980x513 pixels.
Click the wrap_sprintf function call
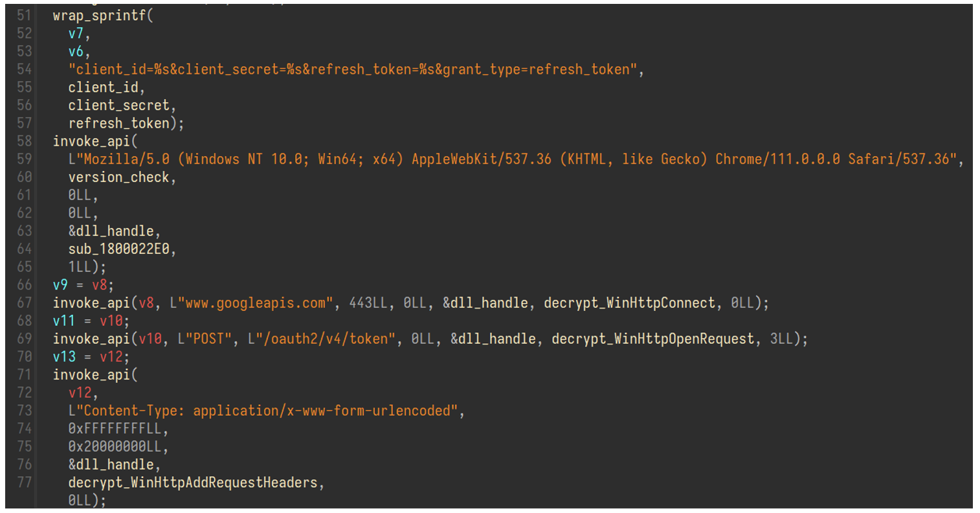pos(100,16)
